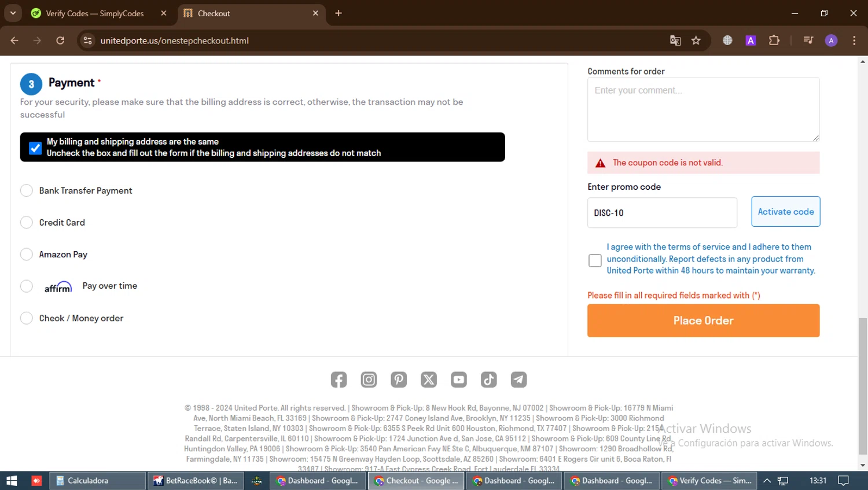868x490 pixels.
Task: Click the address bar URL
Action: click(175, 40)
